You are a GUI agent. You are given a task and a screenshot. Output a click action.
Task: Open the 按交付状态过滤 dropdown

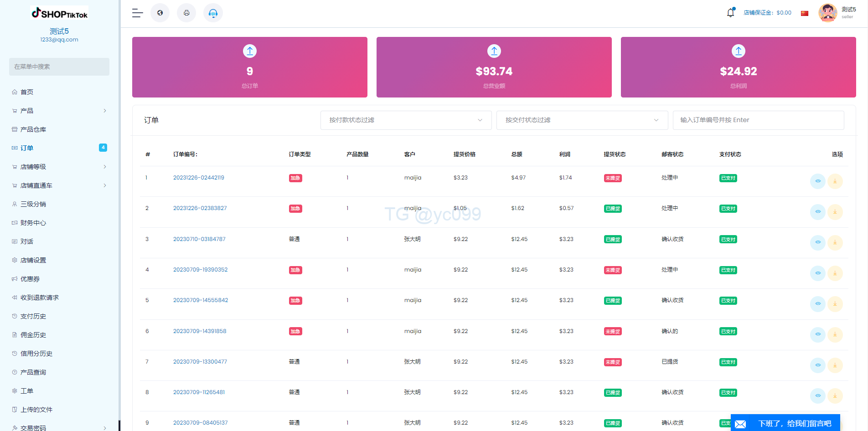[x=582, y=120]
